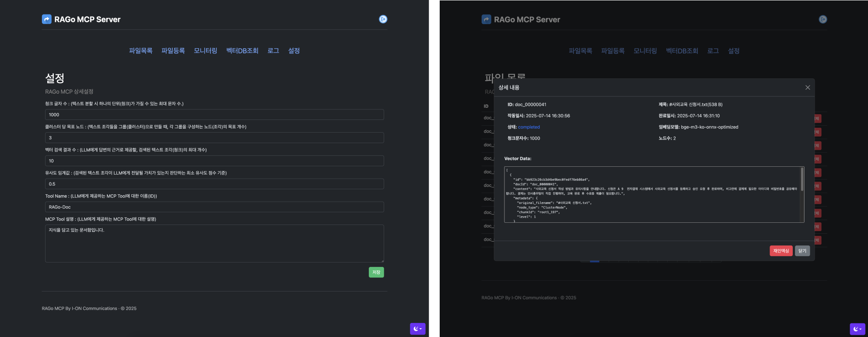Screen dimensions: 868x337
Task: Open the moon theme switcher on the settings page
Action: 417,329
